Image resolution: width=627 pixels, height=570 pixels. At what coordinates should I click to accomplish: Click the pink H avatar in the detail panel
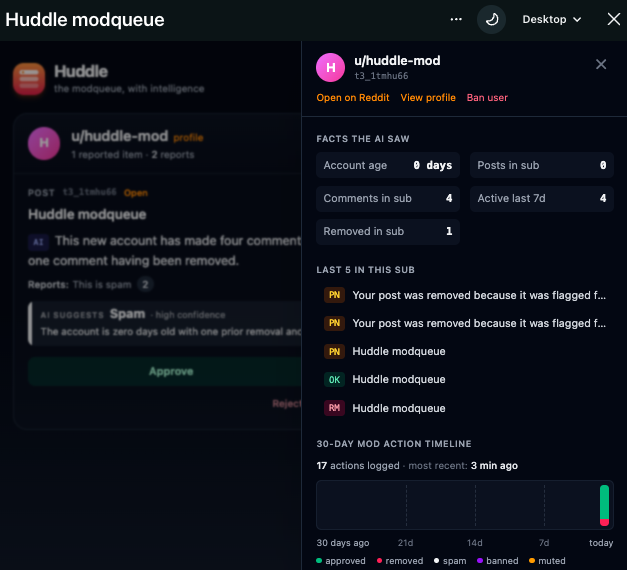coord(330,68)
